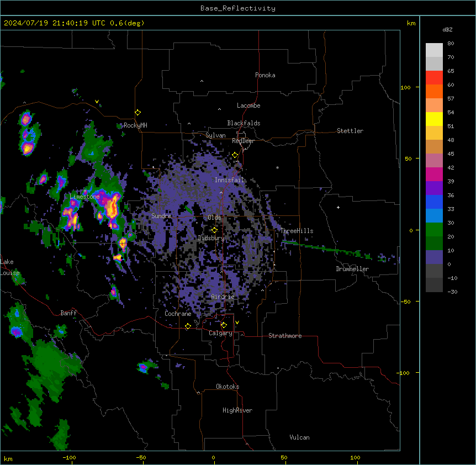The image size is (476, 465).
Task: Click the Lacombe city label
Action: (x=248, y=105)
